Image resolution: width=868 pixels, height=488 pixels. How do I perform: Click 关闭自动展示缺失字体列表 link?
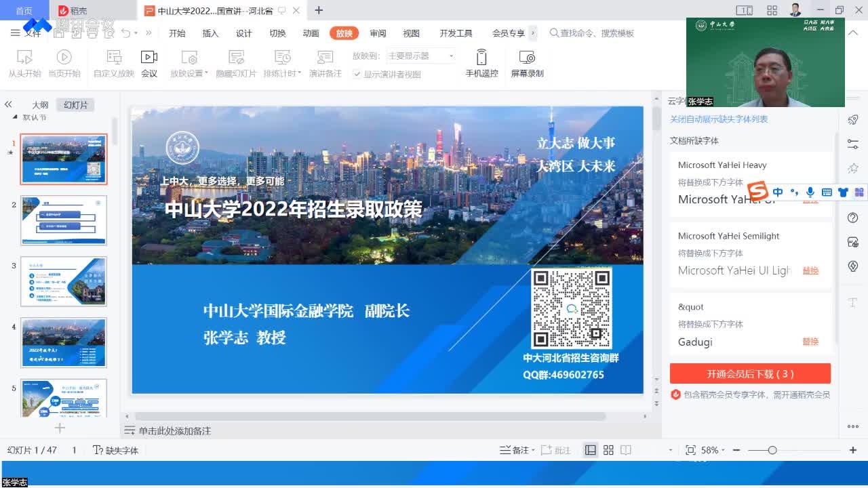719,119
